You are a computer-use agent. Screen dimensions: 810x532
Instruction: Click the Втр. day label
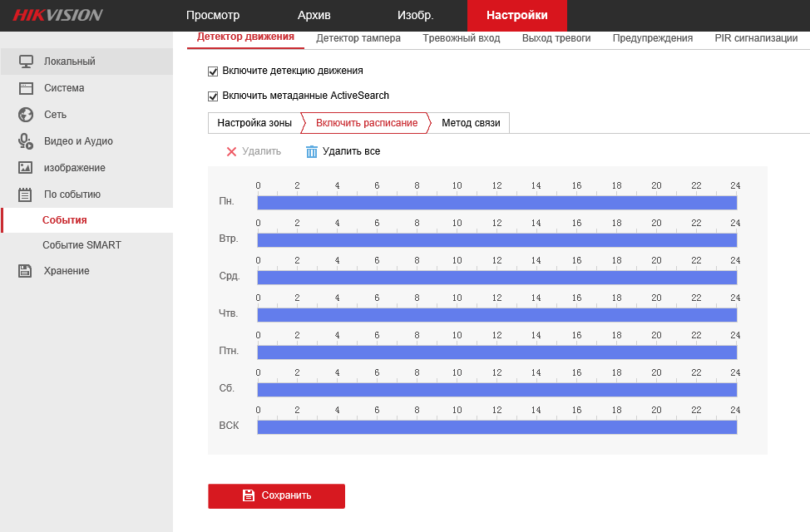tap(229, 239)
